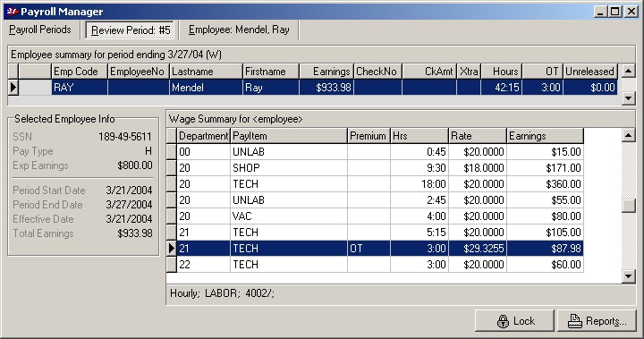Click the Period End Date 3/27/2004 value
Image resolution: width=644 pixels, height=339 pixels.
tap(129, 205)
